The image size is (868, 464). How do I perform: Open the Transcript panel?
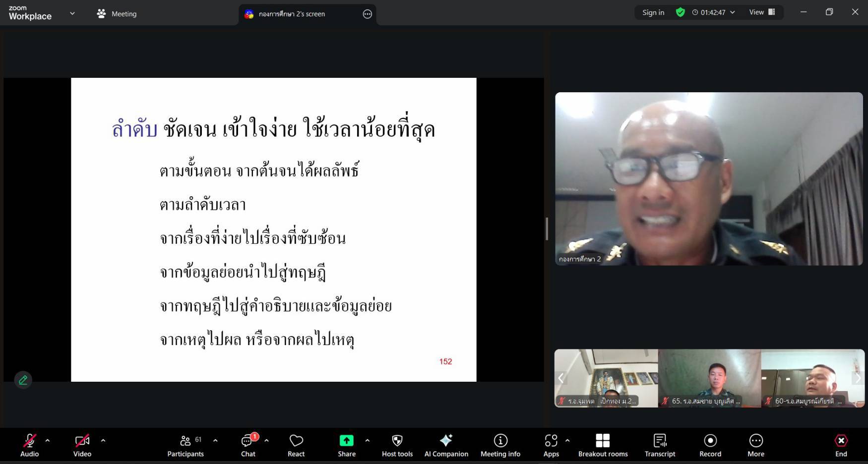click(660, 445)
